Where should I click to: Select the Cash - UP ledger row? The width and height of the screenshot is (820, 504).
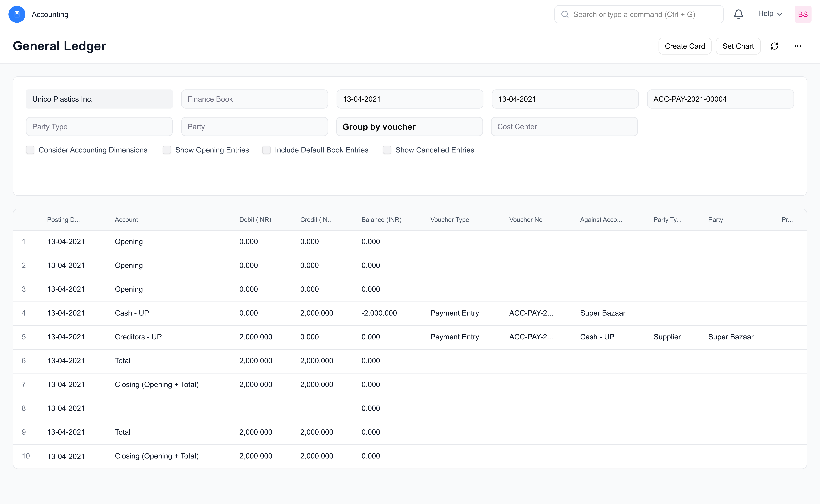(132, 313)
